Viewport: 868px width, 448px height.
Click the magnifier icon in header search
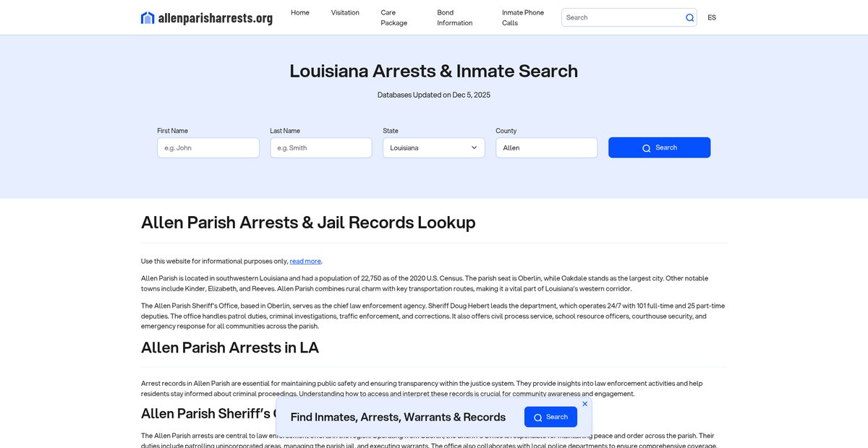tap(689, 17)
